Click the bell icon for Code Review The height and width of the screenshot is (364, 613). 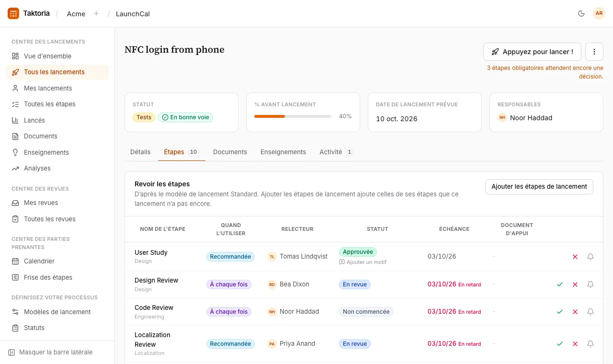point(590,312)
